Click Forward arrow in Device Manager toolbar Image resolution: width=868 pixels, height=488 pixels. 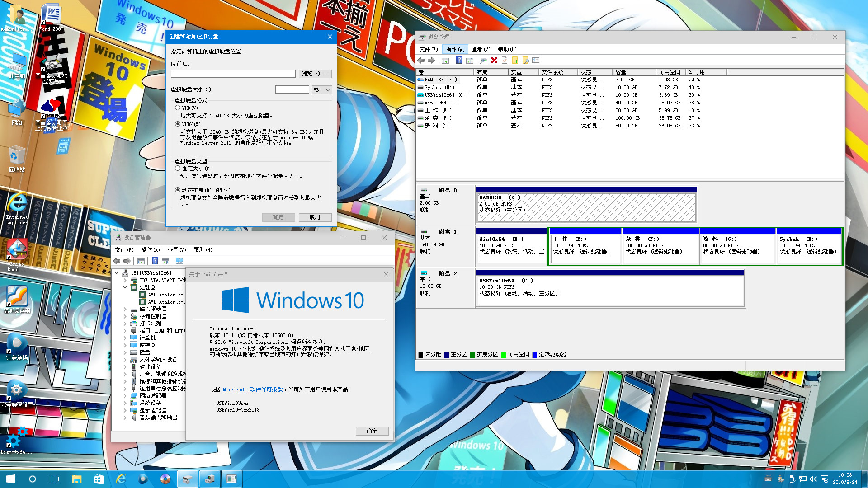tap(127, 261)
